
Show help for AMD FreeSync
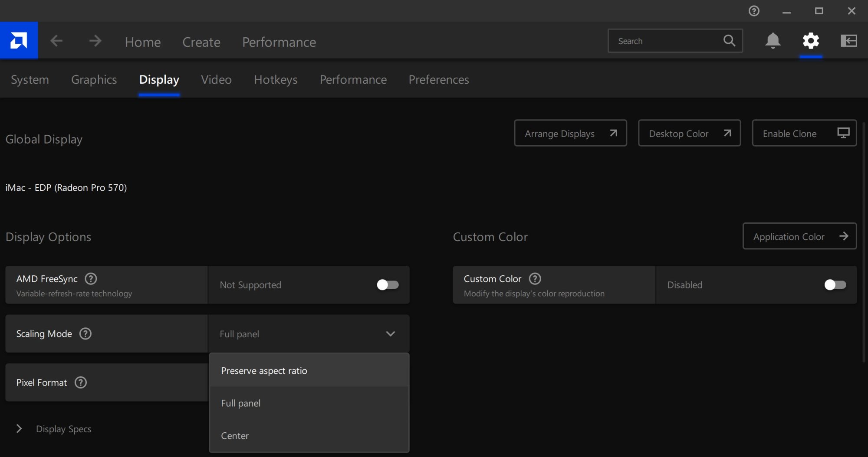(91, 278)
